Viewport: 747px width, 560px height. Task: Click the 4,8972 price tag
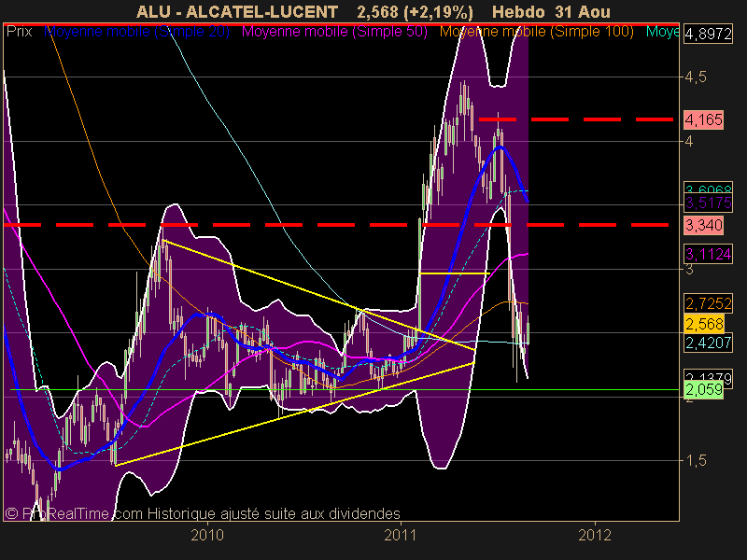(708, 35)
